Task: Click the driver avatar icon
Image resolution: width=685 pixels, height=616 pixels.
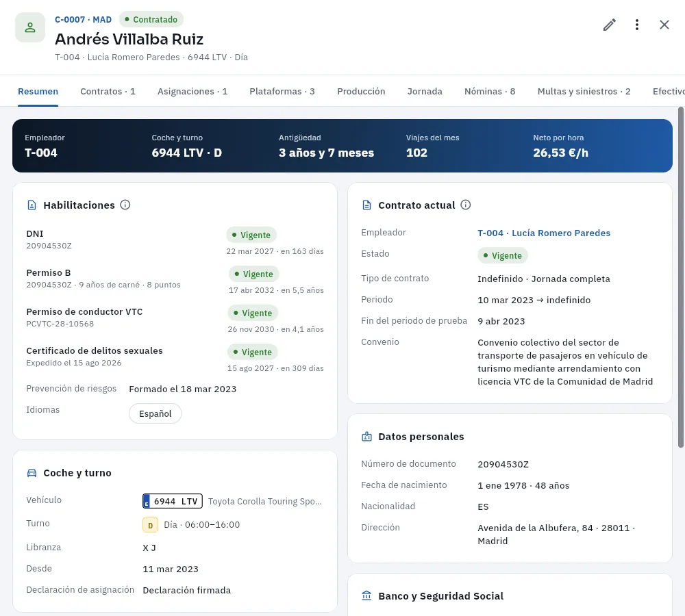Action: 30,27
